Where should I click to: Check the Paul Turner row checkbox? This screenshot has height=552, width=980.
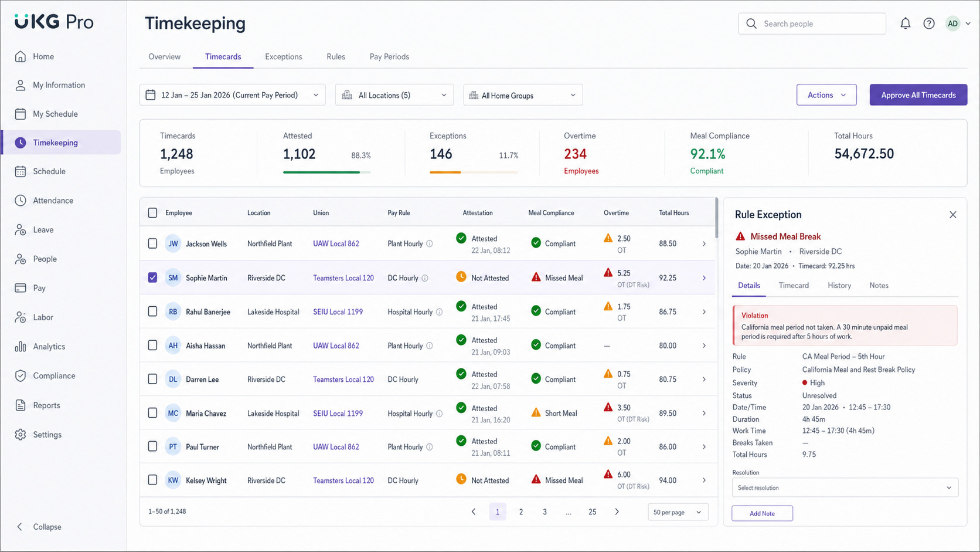152,446
